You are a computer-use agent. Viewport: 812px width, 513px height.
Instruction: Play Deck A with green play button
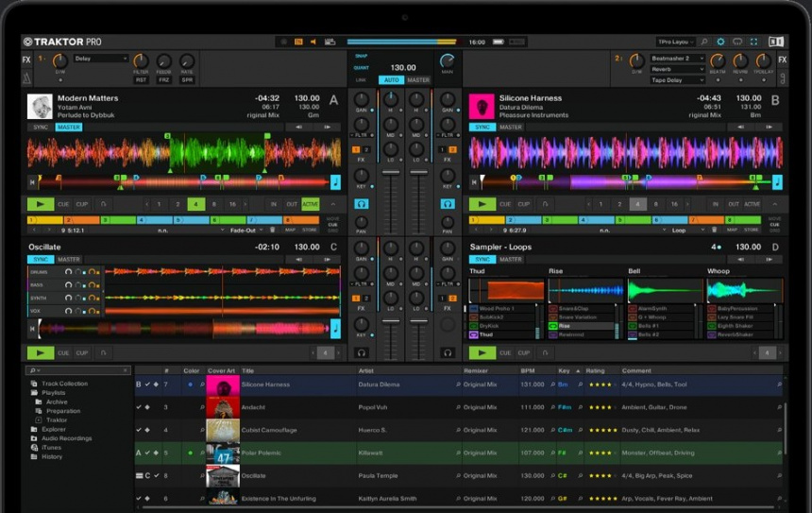coord(41,204)
